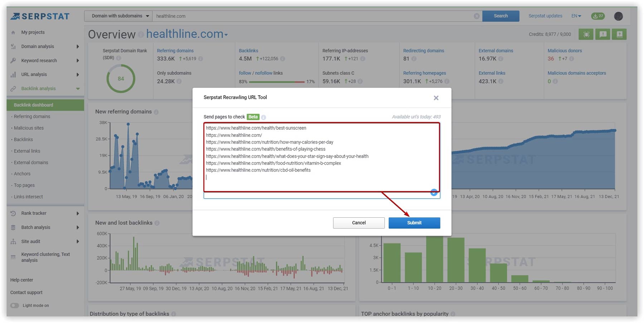Image resolution: width=644 pixels, height=323 pixels.
Task: Click the SDR 84 circular gauge
Action: 121,79
